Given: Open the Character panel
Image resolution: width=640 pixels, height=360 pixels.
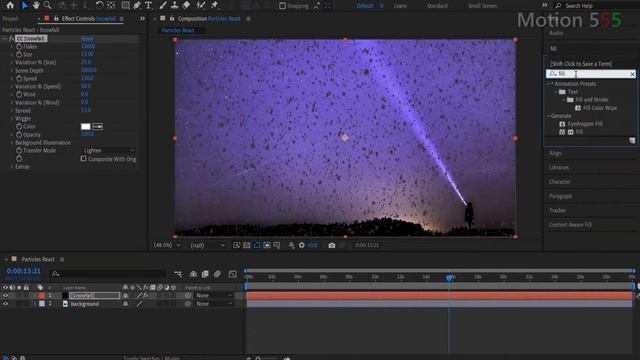Looking at the screenshot, I should point(560,182).
